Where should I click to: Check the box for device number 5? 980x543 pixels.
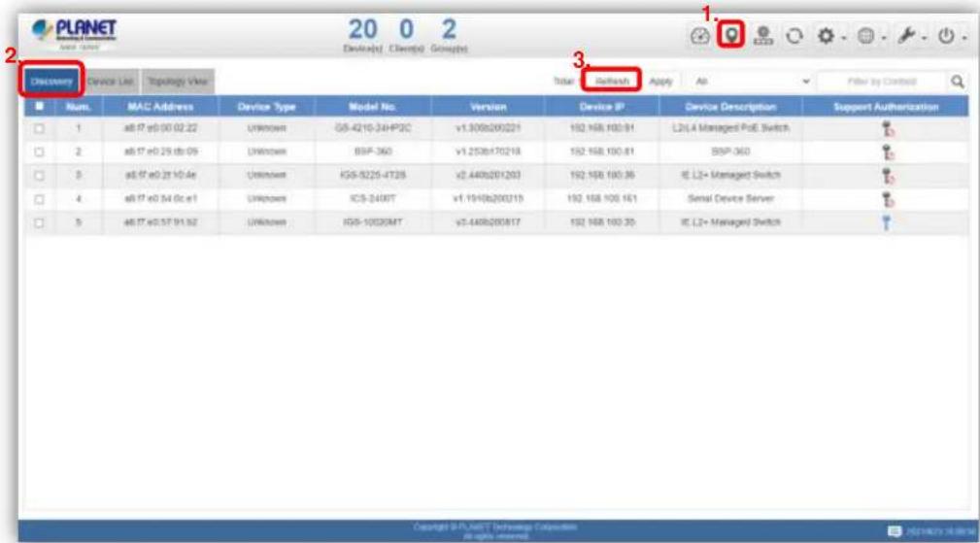[x=40, y=222]
